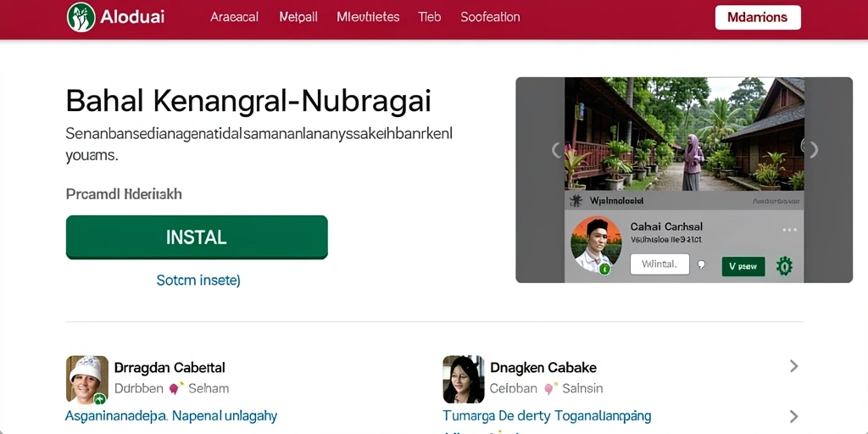Open the three-dot menu beside Cahai Carhsal
This screenshot has width=868, height=434.
coord(789,230)
